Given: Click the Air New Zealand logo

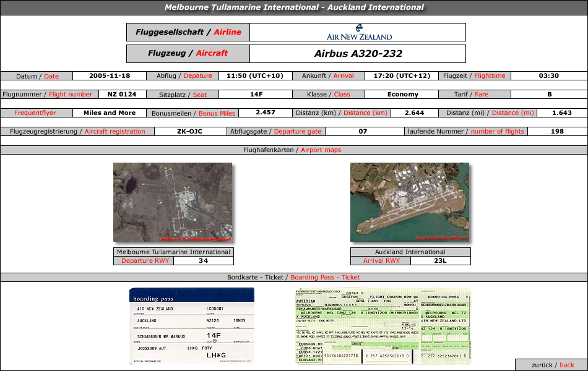Looking at the screenshot, I should point(358,32).
